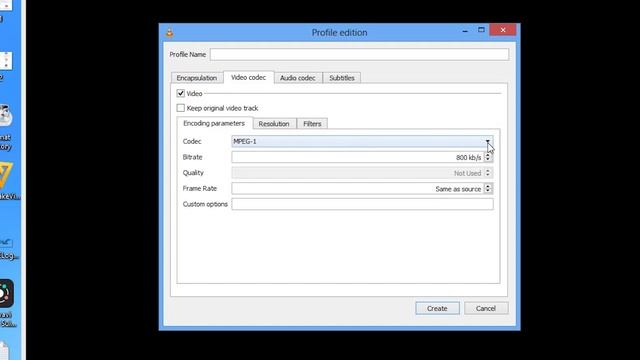640x360 pixels.
Task: Uncheck the Video checkbox
Action: [x=181, y=93]
